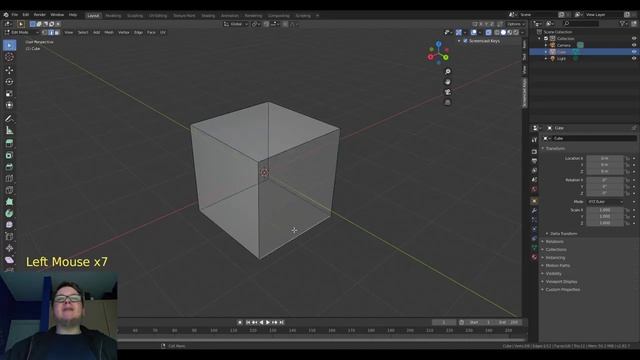The height and width of the screenshot is (360, 640).
Task: Play the timeline animation
Action: click(x=268, y=322)
